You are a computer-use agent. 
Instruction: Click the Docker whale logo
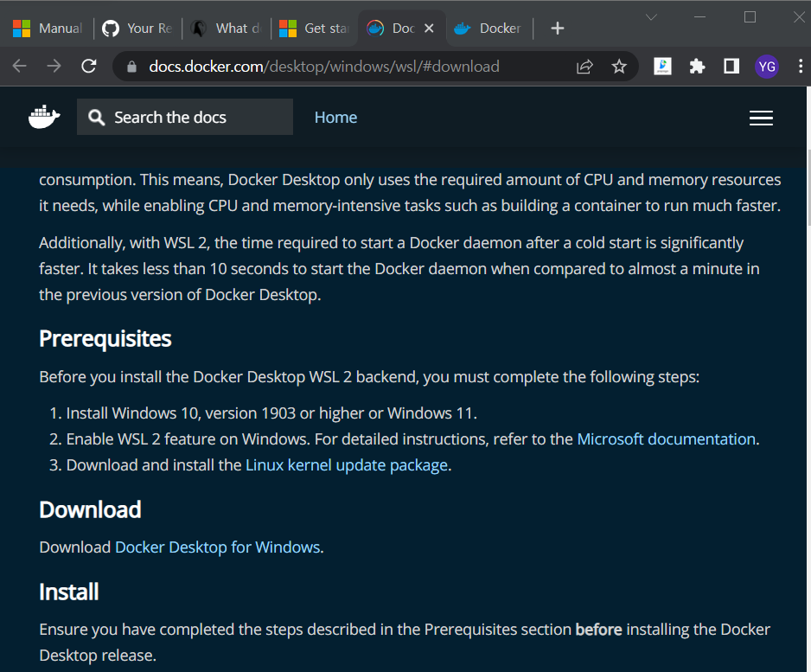click(44, 117)
